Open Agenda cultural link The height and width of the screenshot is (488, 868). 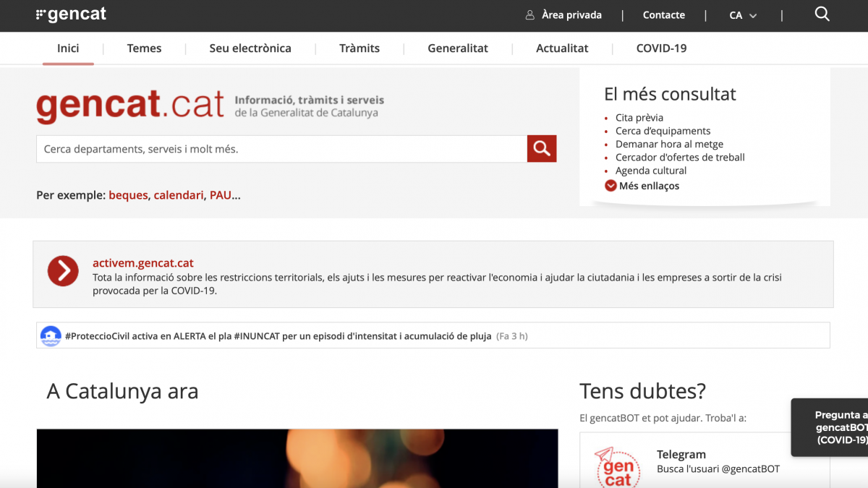(651, 171)
